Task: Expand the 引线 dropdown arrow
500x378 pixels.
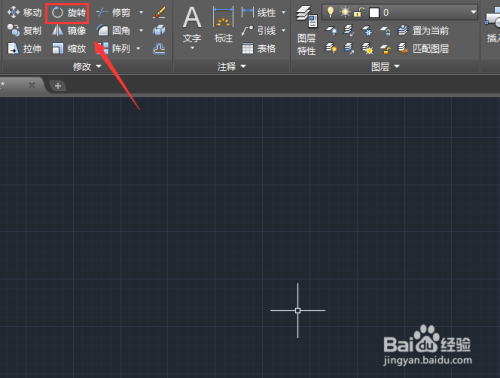Action: 283,31
